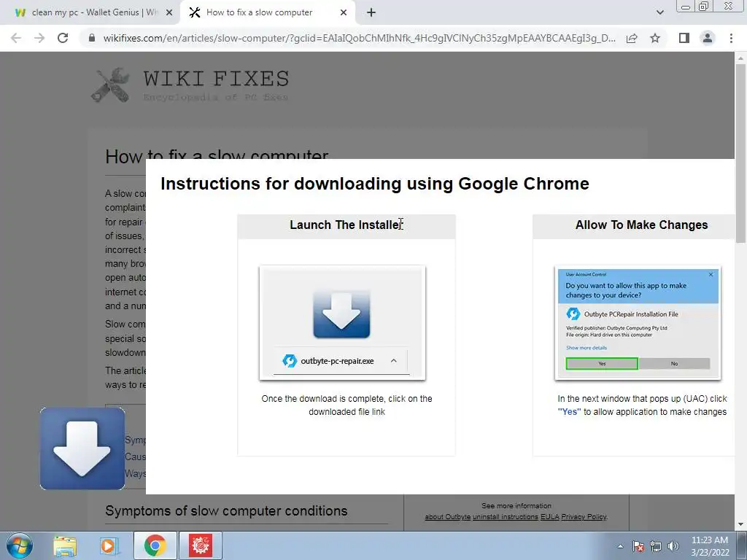Open the Chrome profile menu
This screenshot has width=747, height=560.
pos(708,38)
